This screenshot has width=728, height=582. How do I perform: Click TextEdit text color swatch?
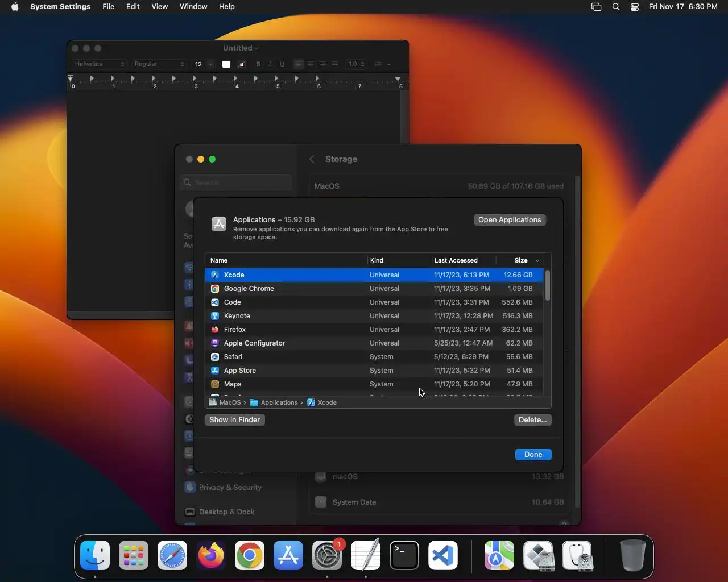click(226, 64)
